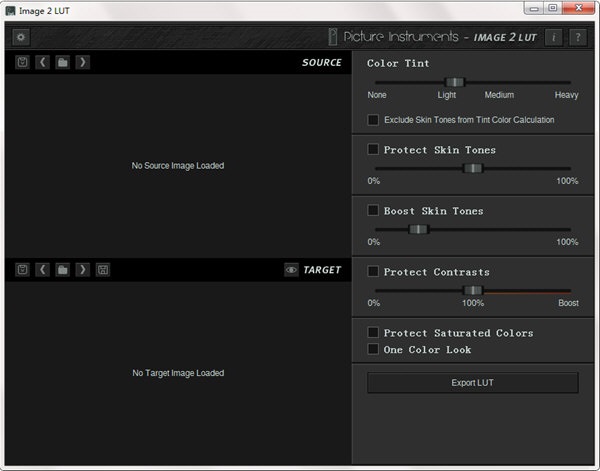Go to next source image arrow
Viewport: 600px width, 471px height.
(83, 62)
